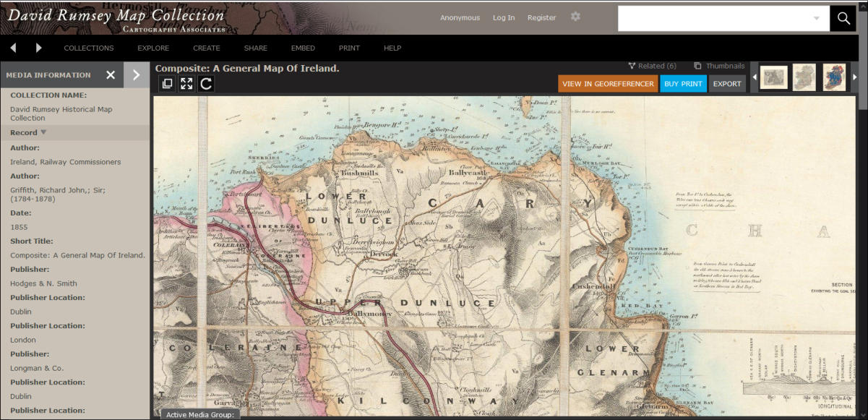This screenshot has width=868, height=420.
Task: Click the short title value in the sidebar
Action: 77,255
